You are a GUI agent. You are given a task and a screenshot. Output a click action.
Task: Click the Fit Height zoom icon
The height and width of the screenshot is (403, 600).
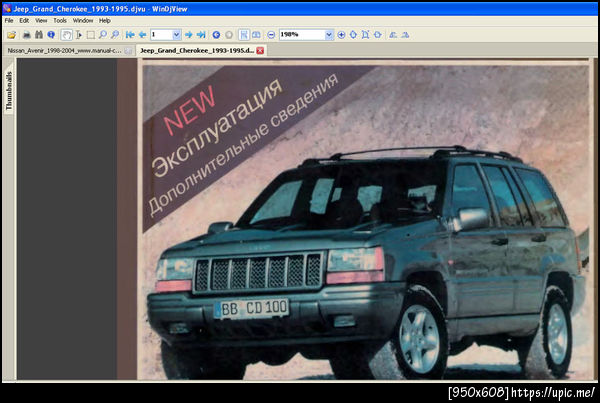coord(353,35)
